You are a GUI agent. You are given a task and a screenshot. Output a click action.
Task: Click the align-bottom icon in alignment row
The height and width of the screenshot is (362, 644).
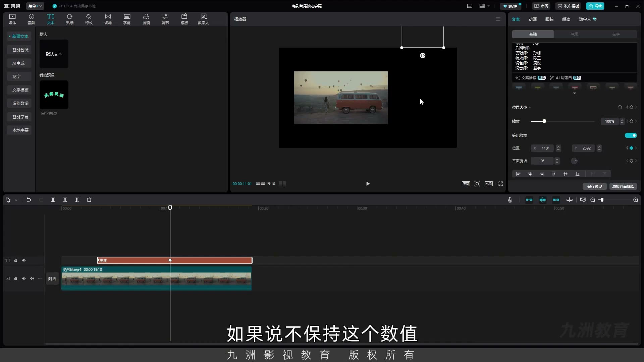click(x=577, y=174)
